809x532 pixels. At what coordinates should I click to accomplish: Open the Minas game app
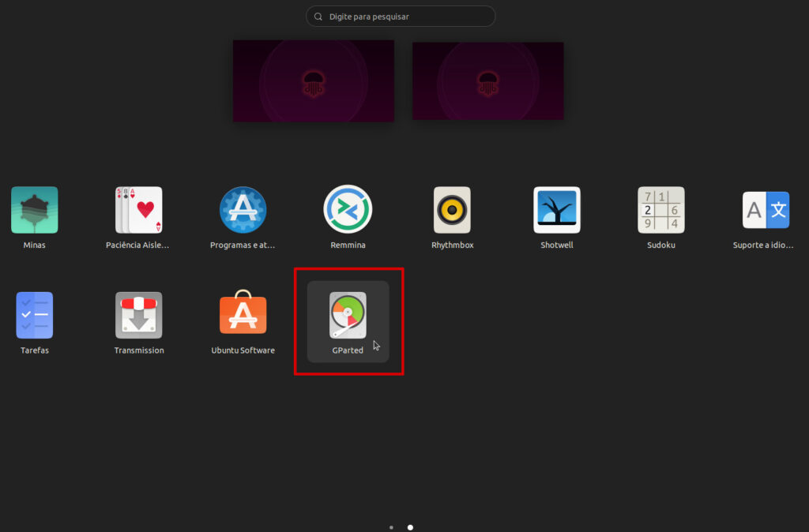pyautogui.click(x=35, y=210)
